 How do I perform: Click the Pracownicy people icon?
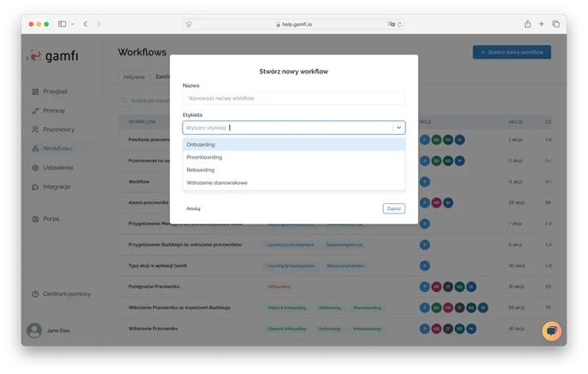point(35,129)
